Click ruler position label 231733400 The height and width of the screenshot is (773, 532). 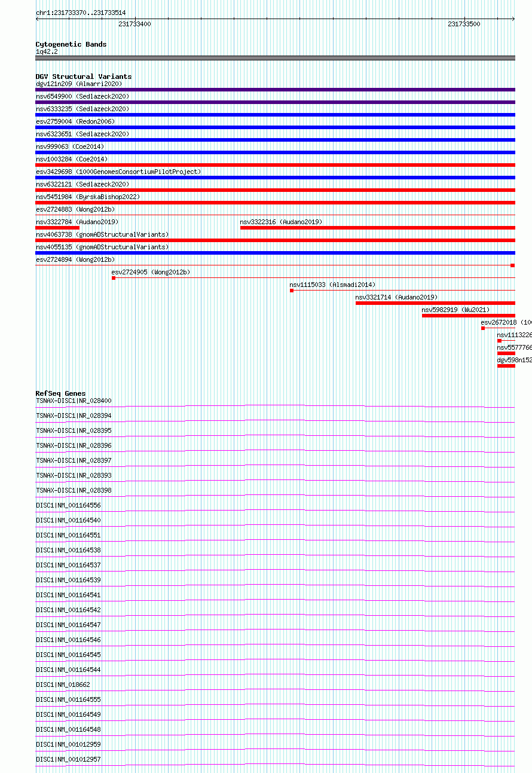(134, 24)
